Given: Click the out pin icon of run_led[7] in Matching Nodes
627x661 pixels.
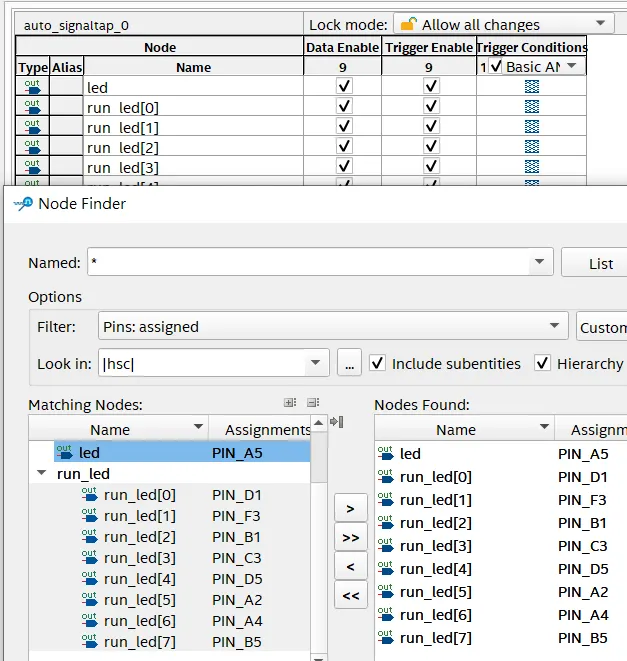Looking at the screenshot, I should 89,641.
